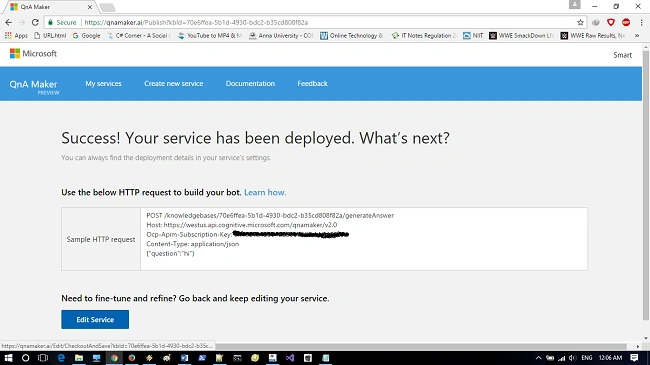Click the browser Back arrow
The image size is (650, 365).
tap(9, 22)
